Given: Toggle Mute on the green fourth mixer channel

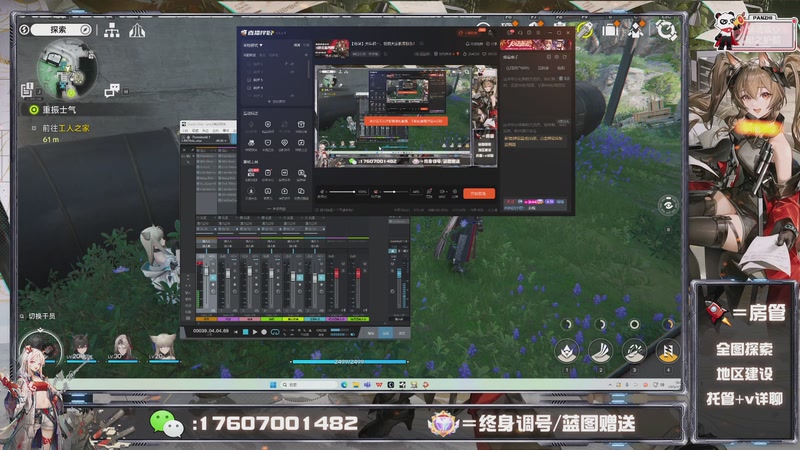Looking at the screenshot, I should [x=278, y=264].
